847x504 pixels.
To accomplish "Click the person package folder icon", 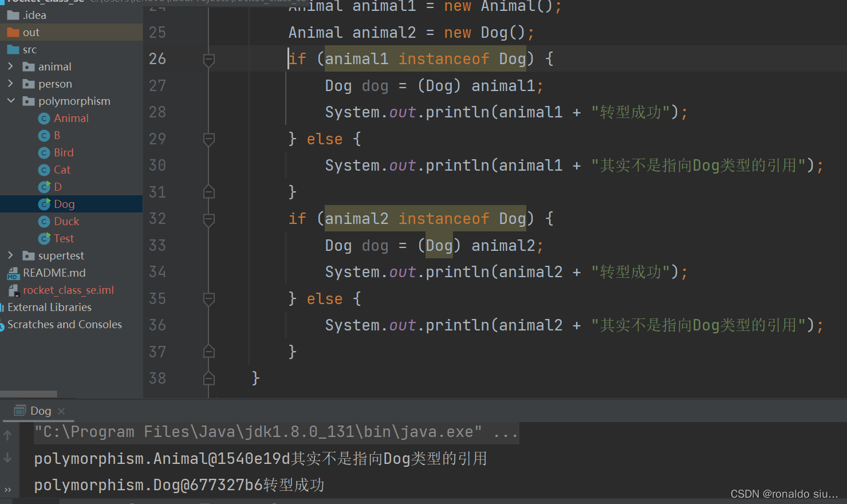I will (29, 84).
